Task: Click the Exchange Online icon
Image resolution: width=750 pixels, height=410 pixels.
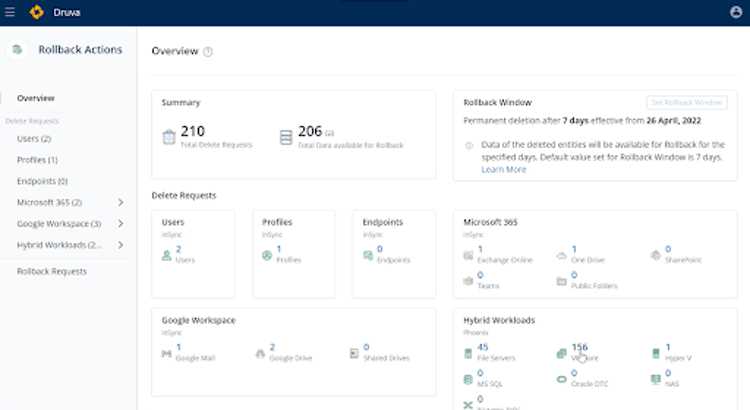Action: click(468, 255)
